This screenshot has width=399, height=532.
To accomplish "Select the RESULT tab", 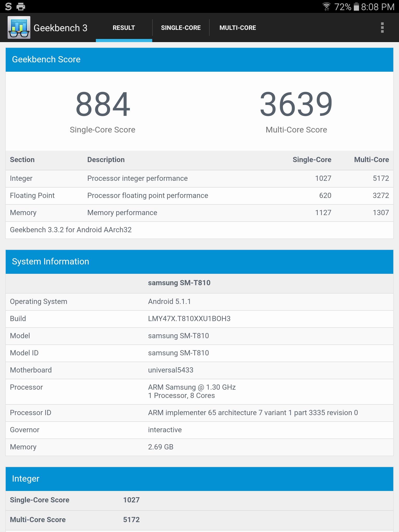I will click(x=124, y=28).
